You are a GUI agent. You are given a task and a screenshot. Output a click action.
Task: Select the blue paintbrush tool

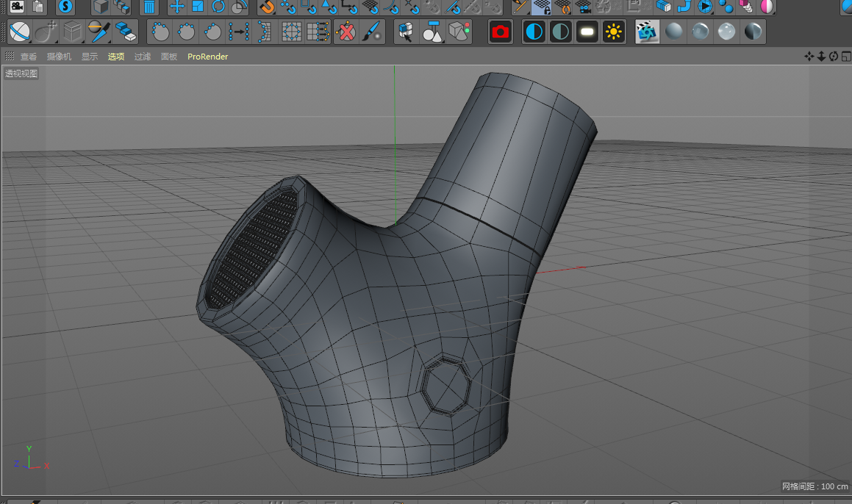pyautogui.click(x=372, y=32)
